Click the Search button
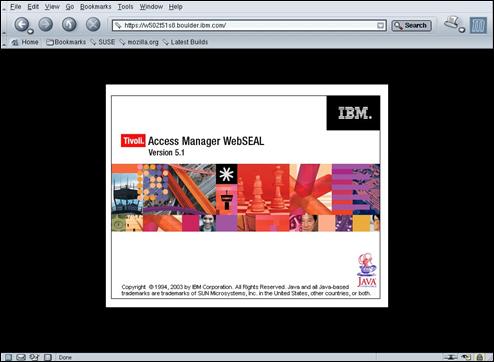Image resolution: width=494 pixels, height=362 pixels. click(411, 26)
